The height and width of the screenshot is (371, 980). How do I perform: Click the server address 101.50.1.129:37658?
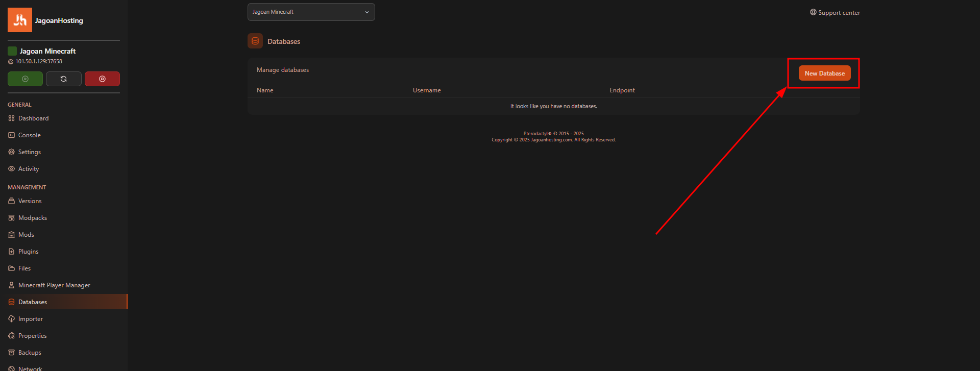pyautogui.click(x=39, y=62)
